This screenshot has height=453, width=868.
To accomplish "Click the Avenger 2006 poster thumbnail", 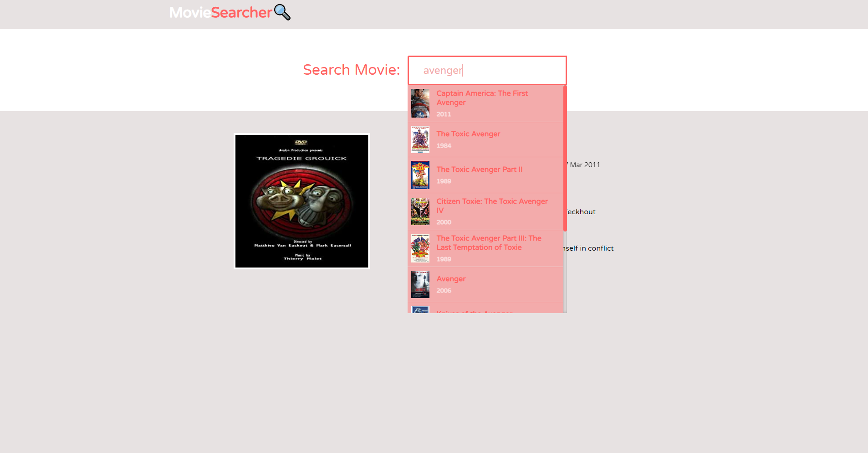I will tap(420, 284).
